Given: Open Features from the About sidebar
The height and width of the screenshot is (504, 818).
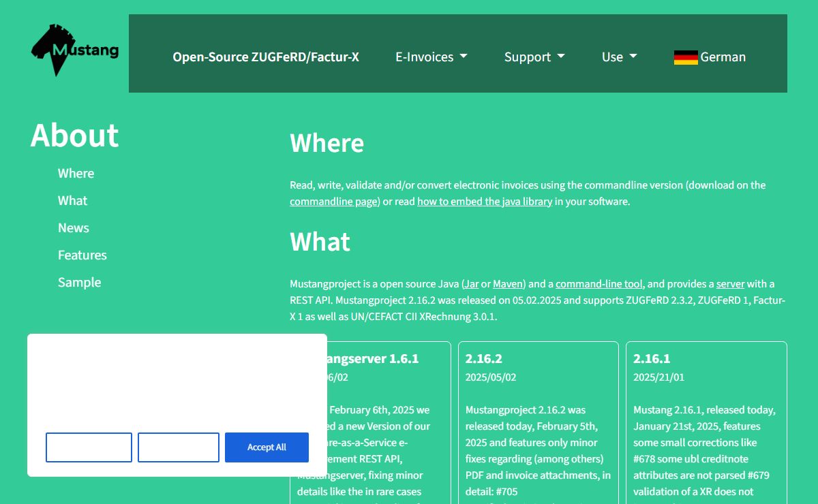Looking at the screenshot, I should pos(82,255).
